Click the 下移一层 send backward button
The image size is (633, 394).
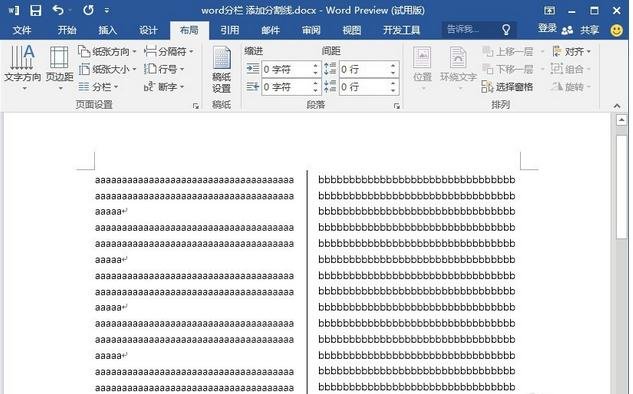tap(508, 69)
